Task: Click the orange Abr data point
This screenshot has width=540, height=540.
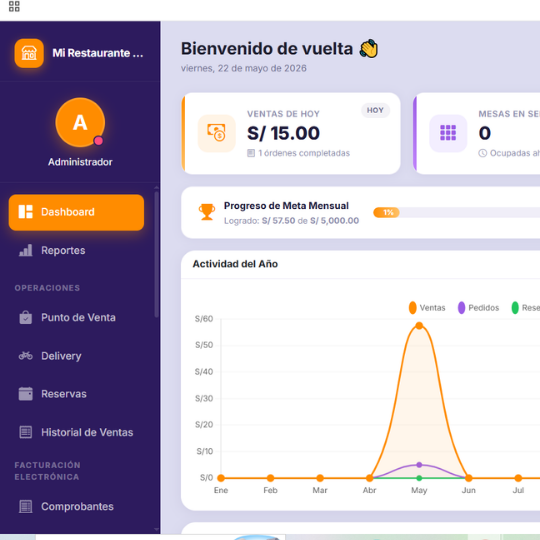Action: [370, 478]
